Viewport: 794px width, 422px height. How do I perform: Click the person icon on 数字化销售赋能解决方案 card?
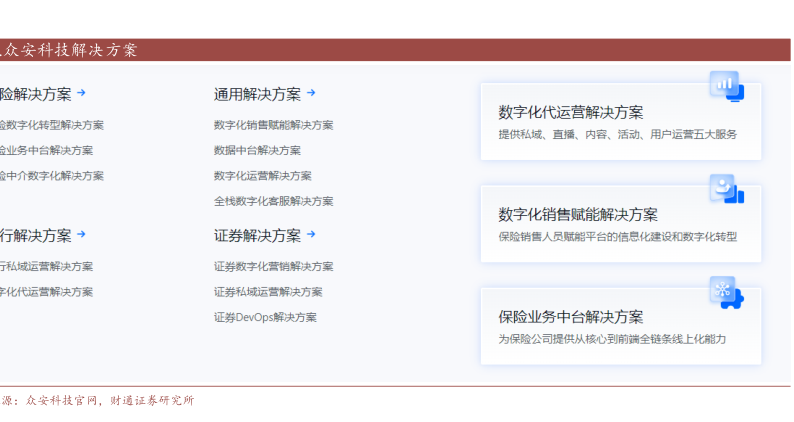(x=725, y=188)
